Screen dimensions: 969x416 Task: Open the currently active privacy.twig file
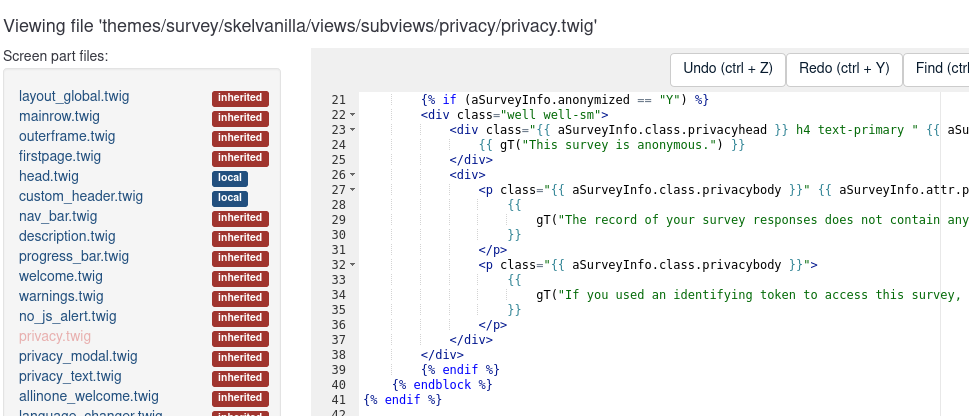click(54, 337)
